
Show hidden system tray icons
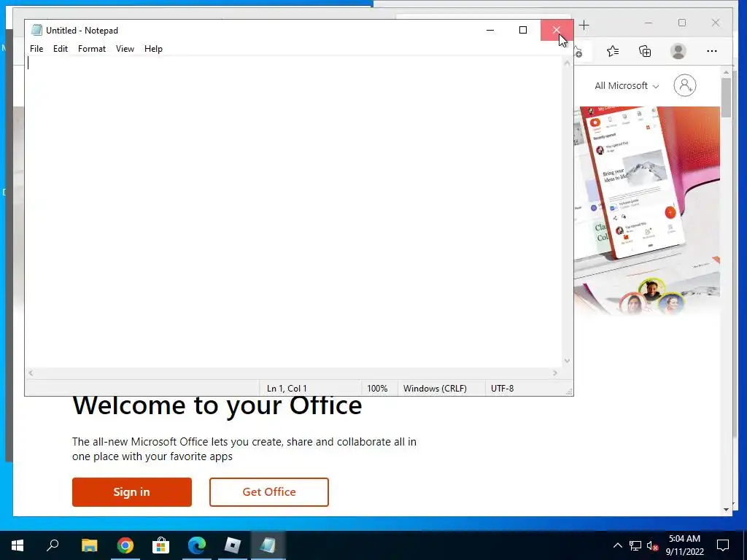pyautogui.click(x=617, y=545)
